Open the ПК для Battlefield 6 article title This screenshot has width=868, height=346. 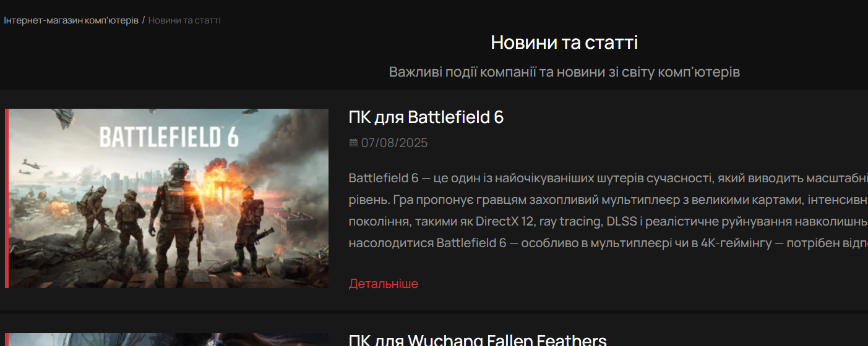click(426, 117)
